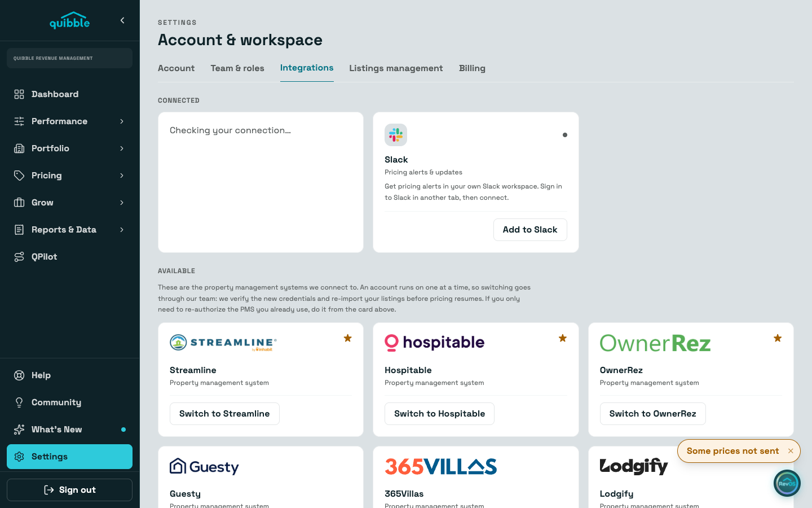Click the star on Streamline card
The height and width of the screenshot is (508, 812).
pos(348,338)
